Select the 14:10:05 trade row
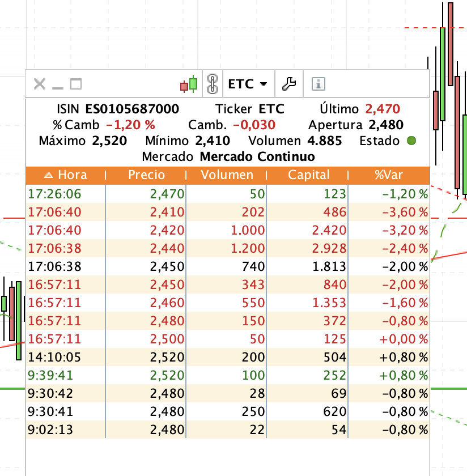This screenshot has width=467, height=476. pos(227,357)
